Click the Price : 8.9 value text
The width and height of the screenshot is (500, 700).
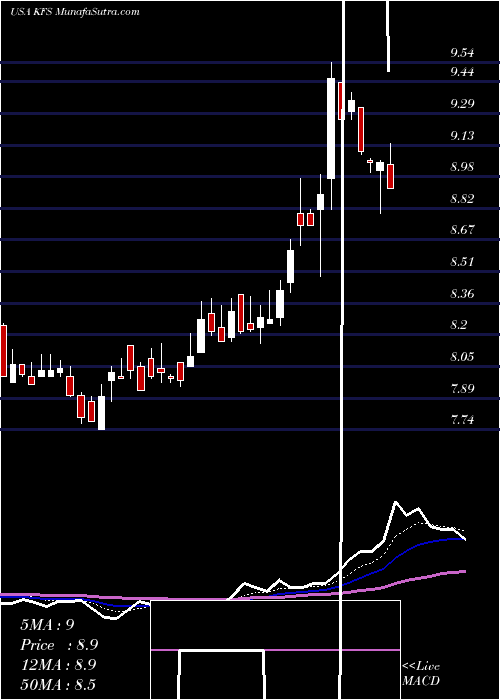pos(59,645)
